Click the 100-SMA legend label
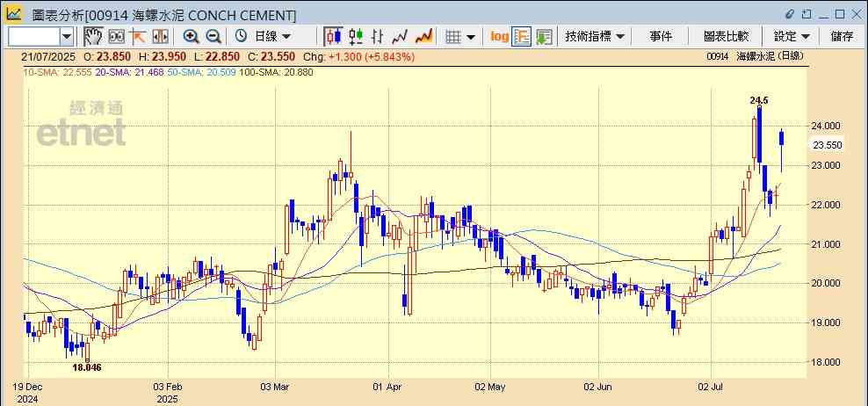 click(276, 72)
